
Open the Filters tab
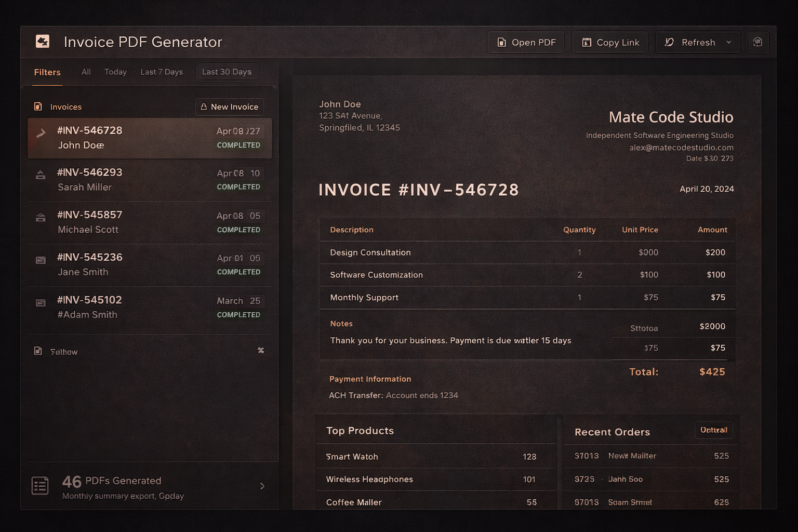47,72
